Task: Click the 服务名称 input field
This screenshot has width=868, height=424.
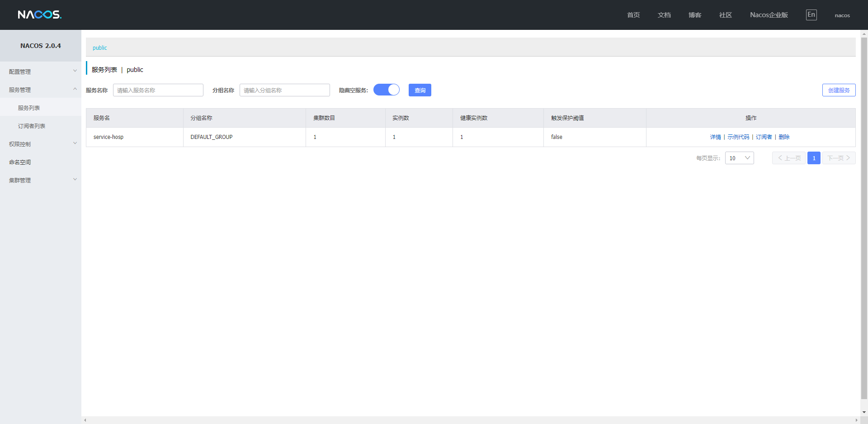Action: 158,90
